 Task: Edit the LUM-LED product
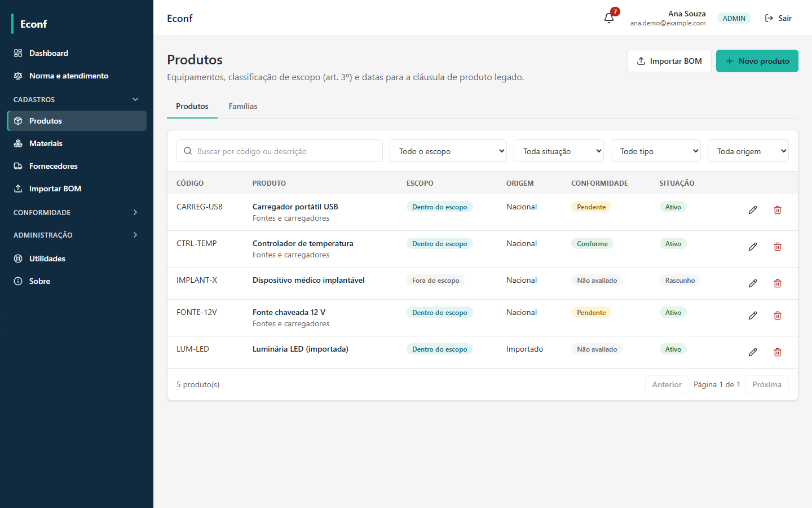pos(753,352)
